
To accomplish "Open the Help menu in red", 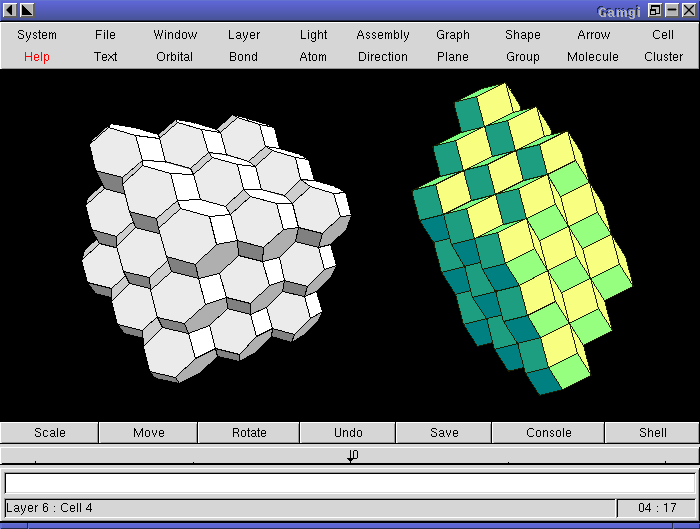I will 37,57.
